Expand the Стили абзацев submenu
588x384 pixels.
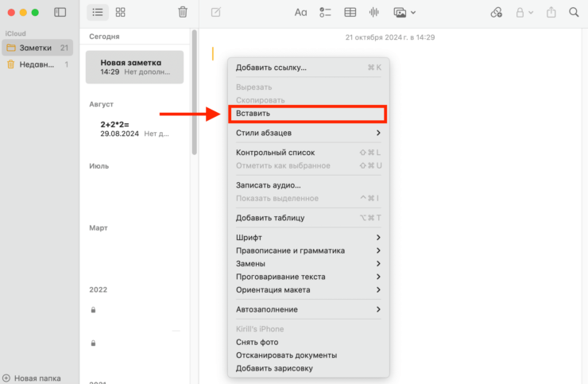point(308,133)
